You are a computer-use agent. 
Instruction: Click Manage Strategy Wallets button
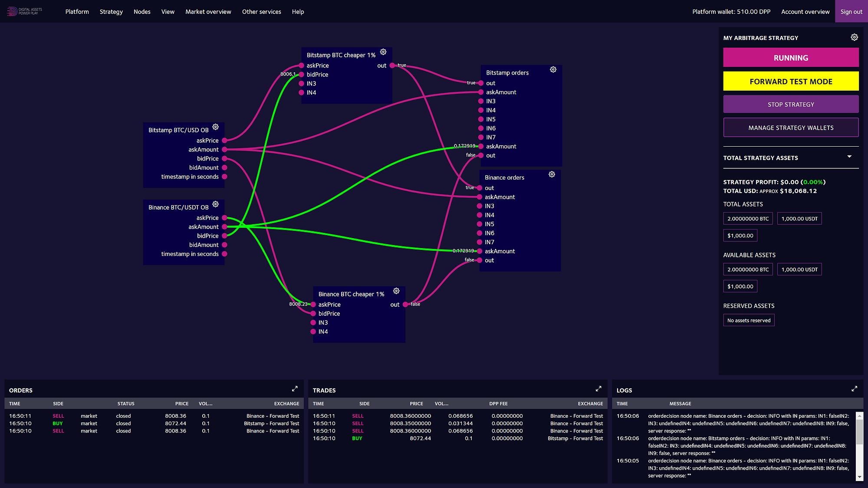click(x=791, y=128)
